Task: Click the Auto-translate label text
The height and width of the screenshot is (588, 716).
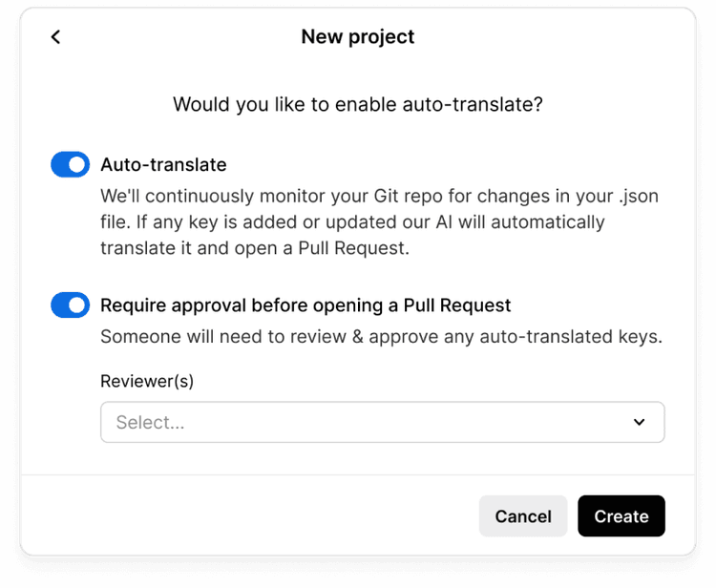Action: (x=163, y=165)
